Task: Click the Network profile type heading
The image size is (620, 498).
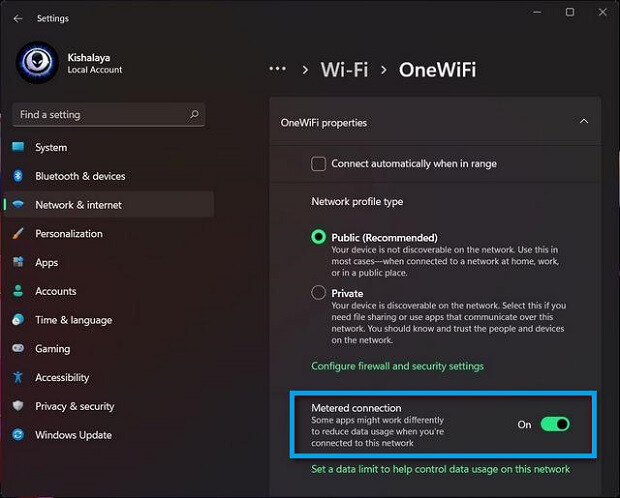Action: click(357, 202)
